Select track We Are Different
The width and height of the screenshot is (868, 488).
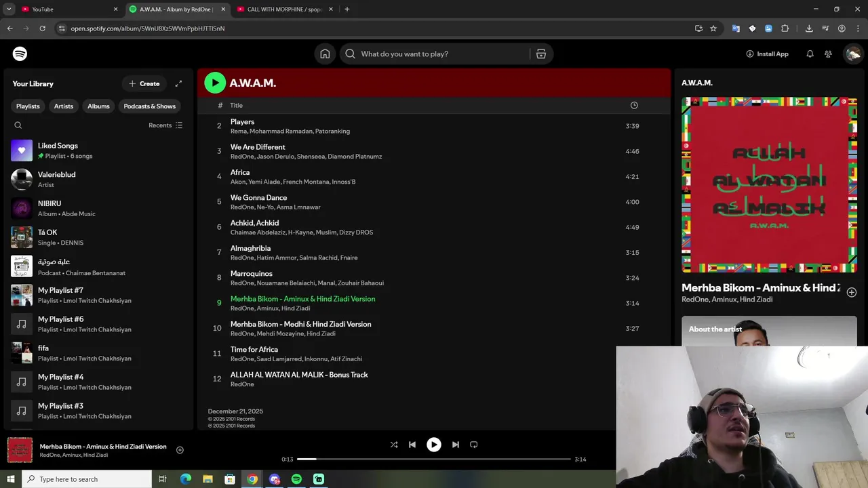(258, 147)
